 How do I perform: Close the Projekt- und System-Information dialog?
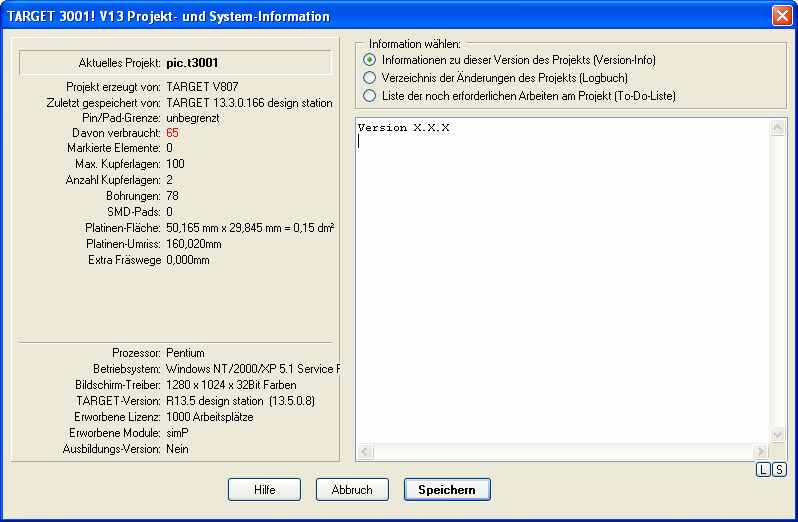tap(781, 16)
